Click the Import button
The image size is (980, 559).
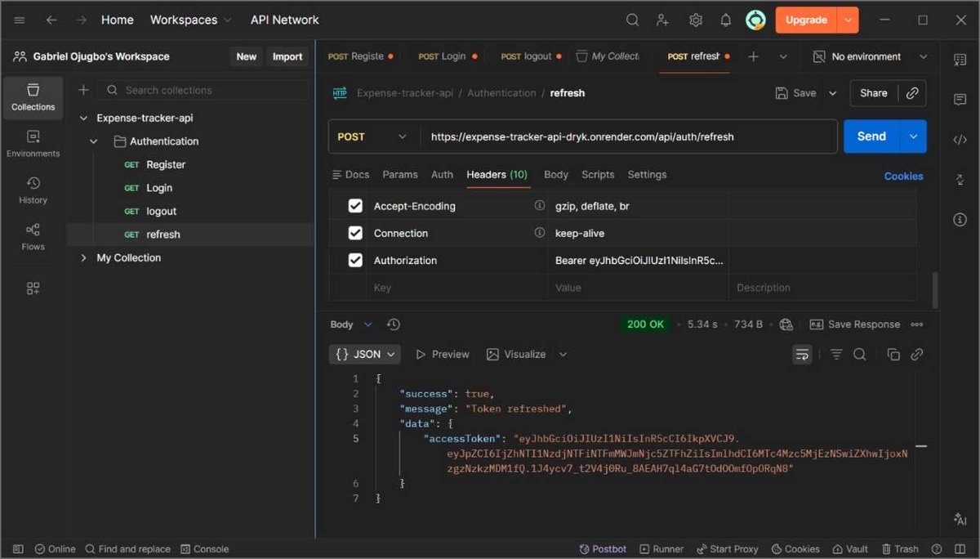287,56
